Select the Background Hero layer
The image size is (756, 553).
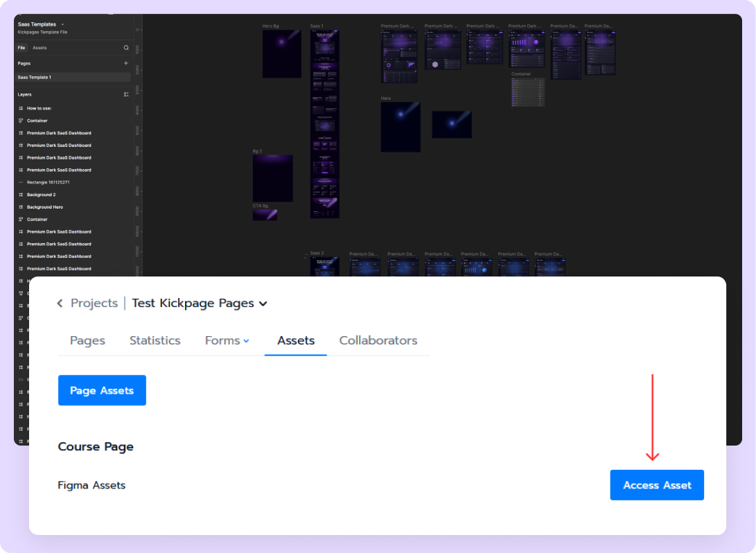pyautogui.click(x=44, y=207)
